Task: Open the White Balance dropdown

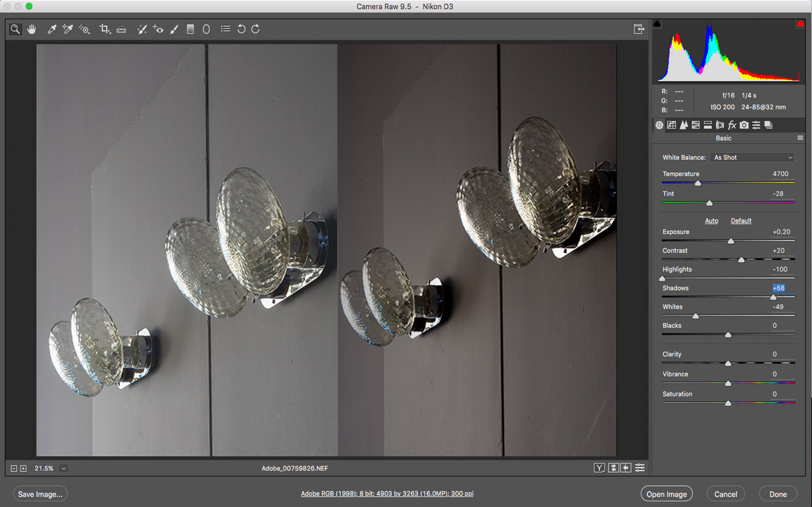Action: coord(752,157)
